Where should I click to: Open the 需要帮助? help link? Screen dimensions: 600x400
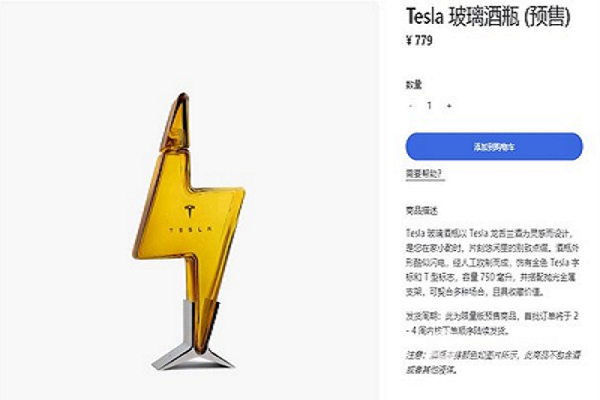(425, 174)
